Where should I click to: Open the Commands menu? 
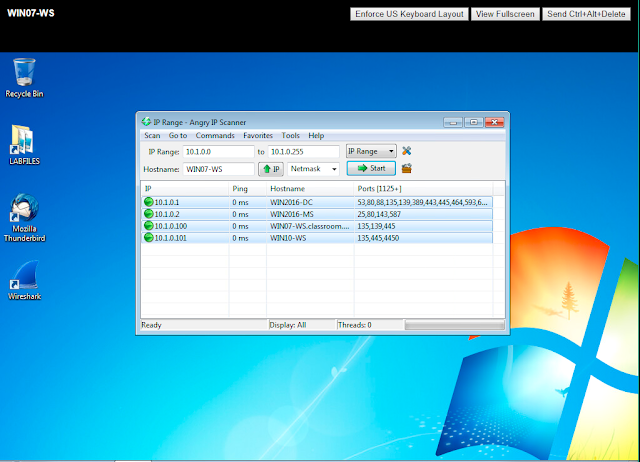pos(215,135)
